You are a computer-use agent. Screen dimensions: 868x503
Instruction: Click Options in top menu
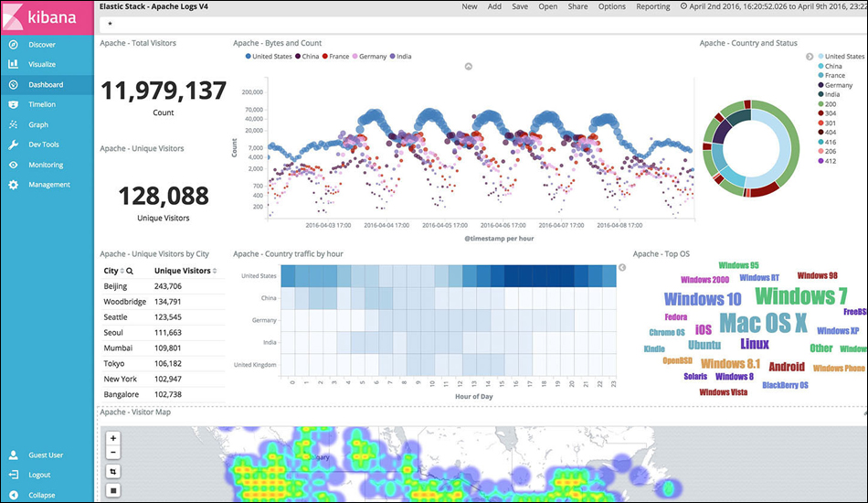611,6
